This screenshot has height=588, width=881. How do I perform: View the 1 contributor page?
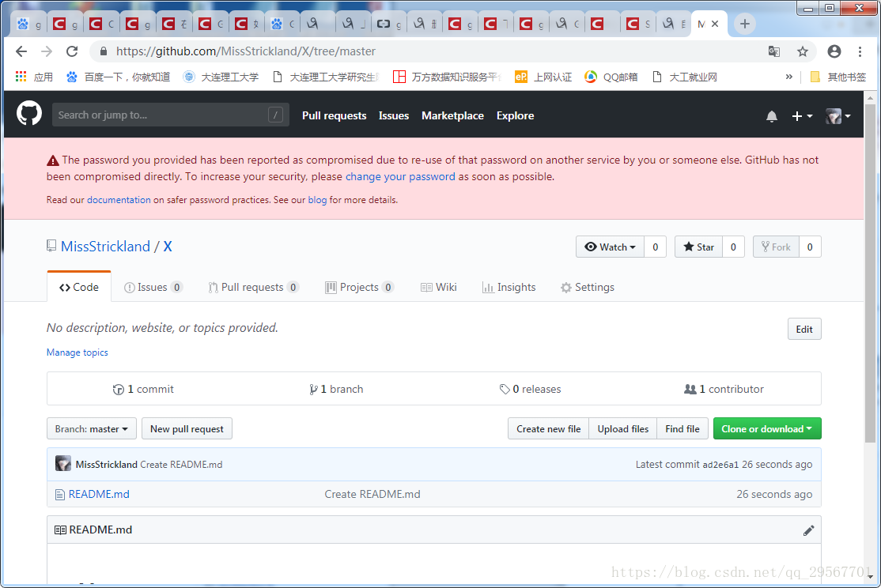click(x=724, y=389)
